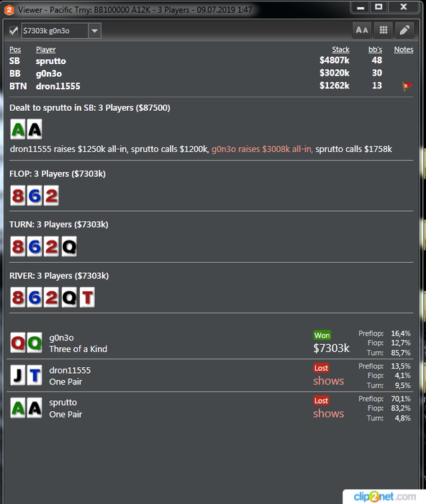Sort by the Player column header
The image size is (426, 504).
tap(45, 50)
